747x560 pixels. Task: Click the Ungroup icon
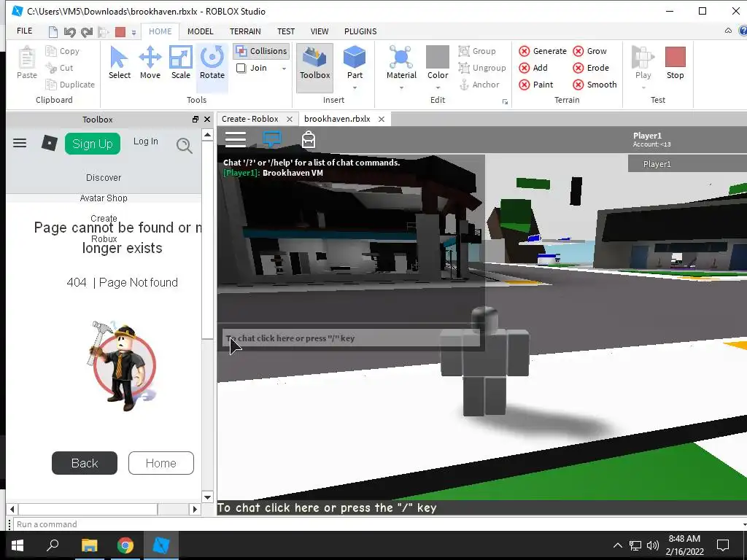(x=464, y=68)
